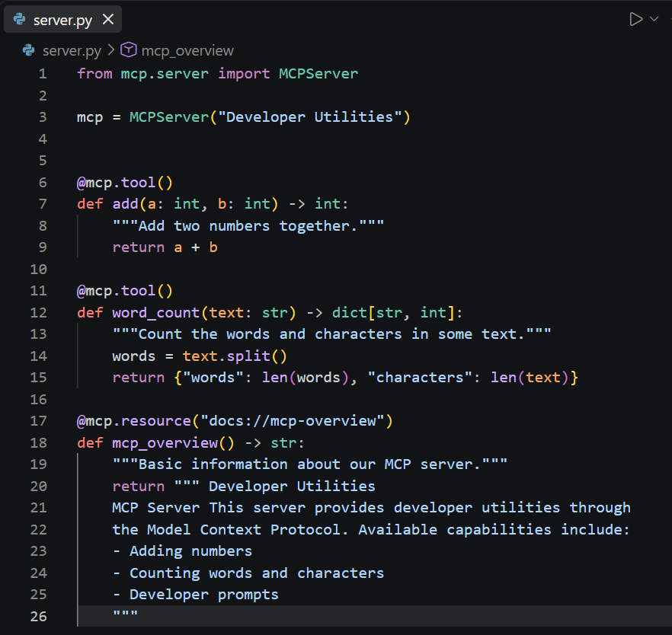This screenshot has height=635, width=672.
Task: Click the Run Python File play icon
Action: 635,19
